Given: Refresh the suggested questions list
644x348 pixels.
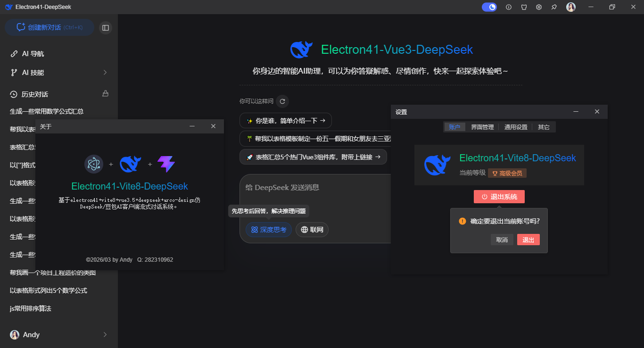Looking at the screenshot, I should [282, 101].
